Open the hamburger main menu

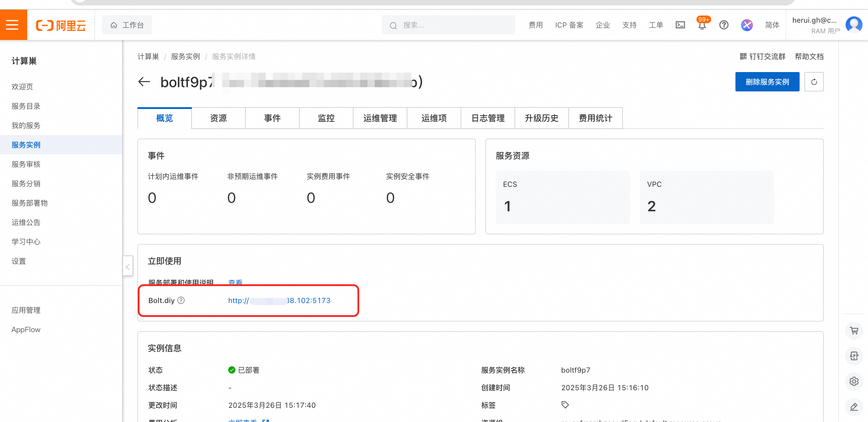[12, 25]
